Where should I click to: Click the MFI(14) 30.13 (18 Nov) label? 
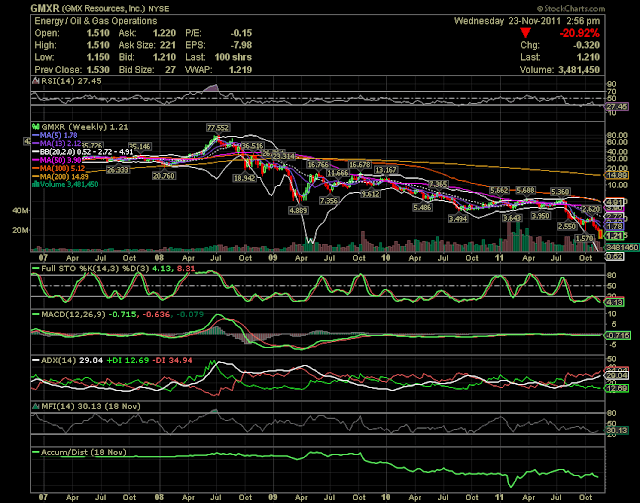(x=91, y=406)
